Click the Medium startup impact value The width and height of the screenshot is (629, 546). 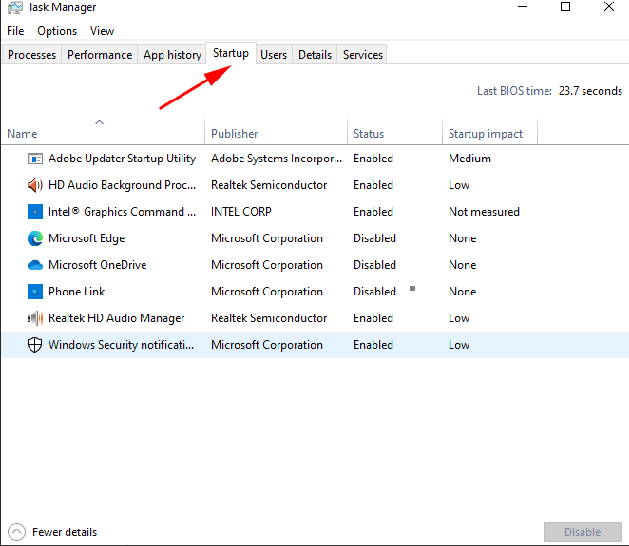coord(470,158)
